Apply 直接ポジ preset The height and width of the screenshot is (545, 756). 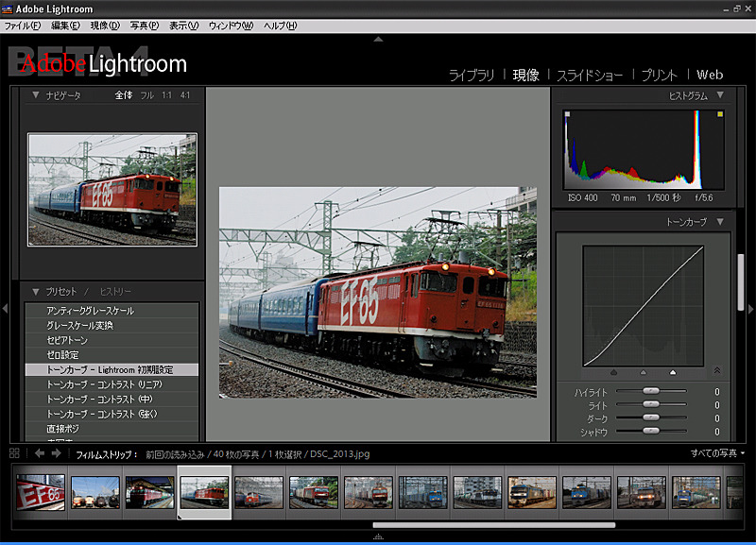click(112, 429)
